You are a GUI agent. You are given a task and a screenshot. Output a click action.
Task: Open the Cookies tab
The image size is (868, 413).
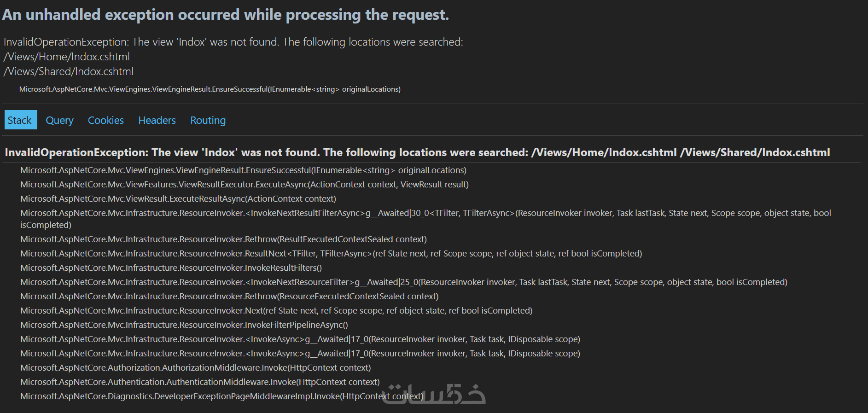tap(105, 120)
